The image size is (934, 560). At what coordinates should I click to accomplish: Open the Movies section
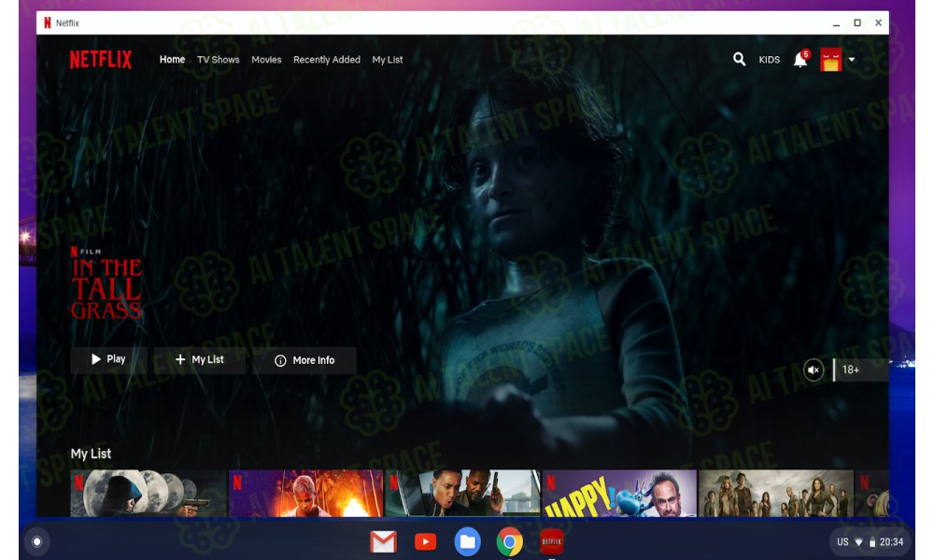pos(266,60)
